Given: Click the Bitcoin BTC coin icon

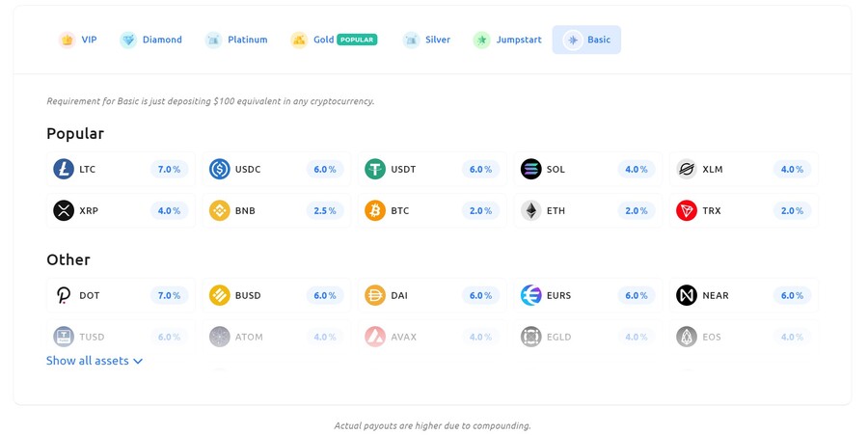Looking at the screenshot, I should pos(375,211).
